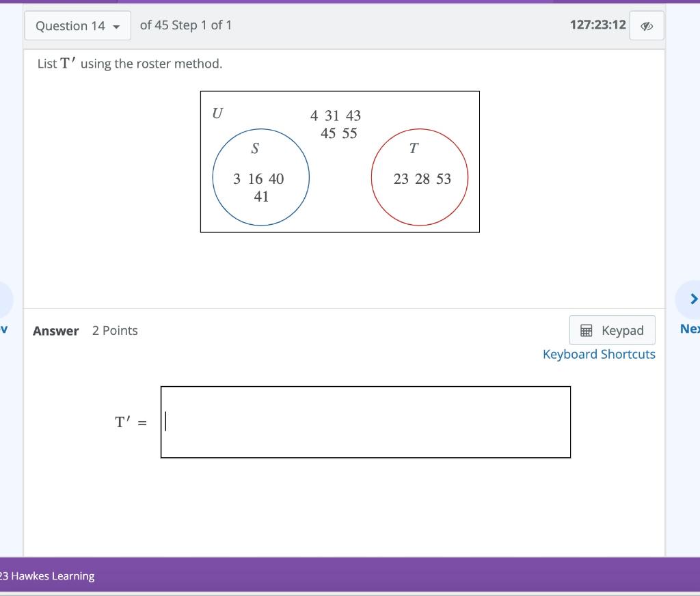Viewport: 700px width, 596px height.
Task: Click the Next navigation label
Action: pos(690,329)
